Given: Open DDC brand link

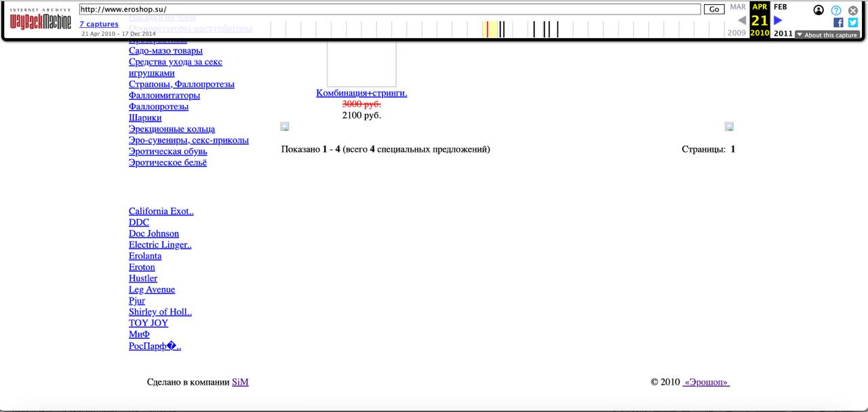Looking at the screenshot, I should pyautogui.click(x=139, y=223).
